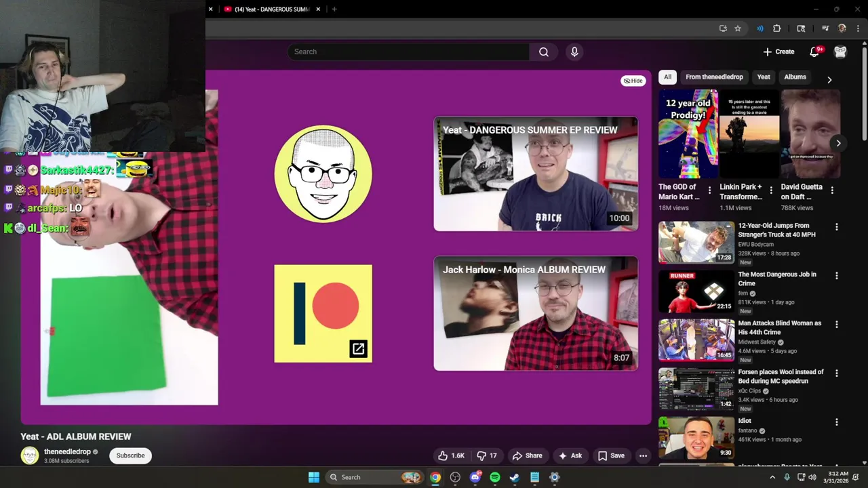The image size is (868, 488).
Task: Click the YouTube search input field
Action: [x=408, y=52]
